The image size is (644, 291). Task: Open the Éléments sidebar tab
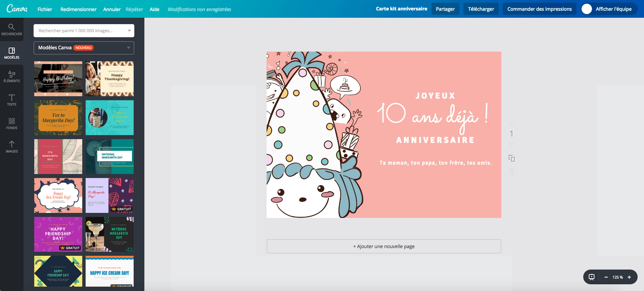coord(12,76)
